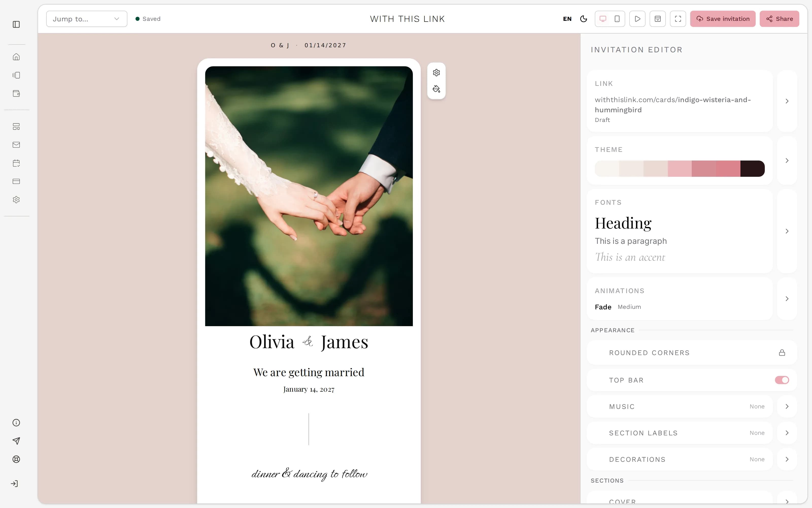Click the O & J top bar initials
This screenshot has width=812, height=508.
pyautogui.click(x=280, y=45)
